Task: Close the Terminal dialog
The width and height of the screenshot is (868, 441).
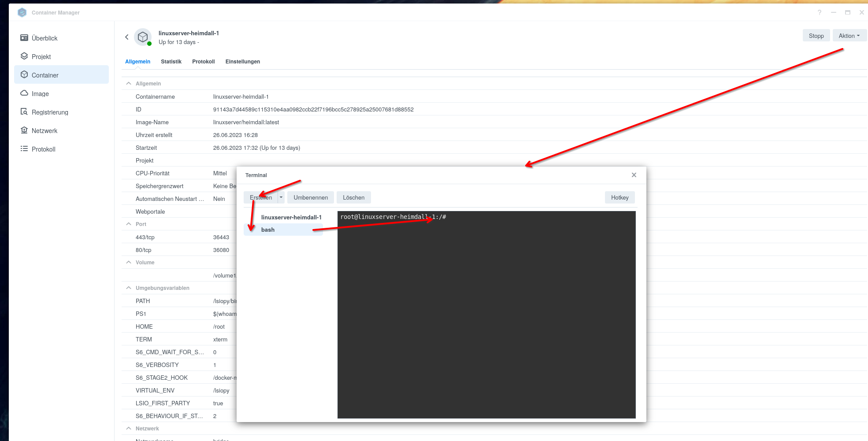Action: (x=634, y=175)
